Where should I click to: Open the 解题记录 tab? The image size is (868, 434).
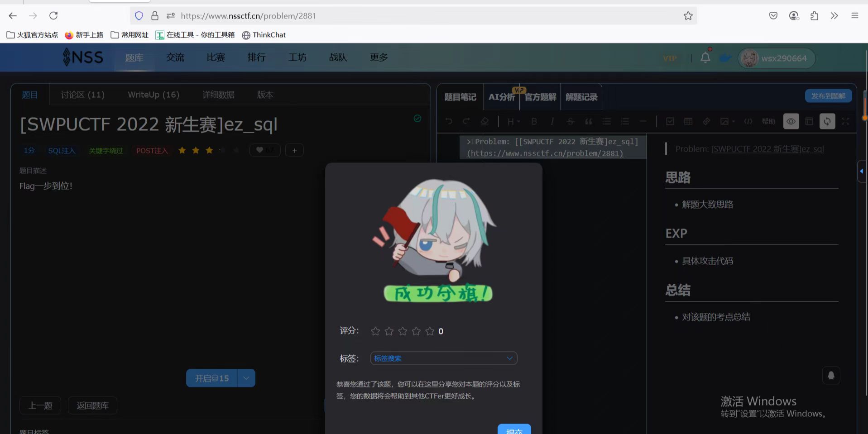581,97
